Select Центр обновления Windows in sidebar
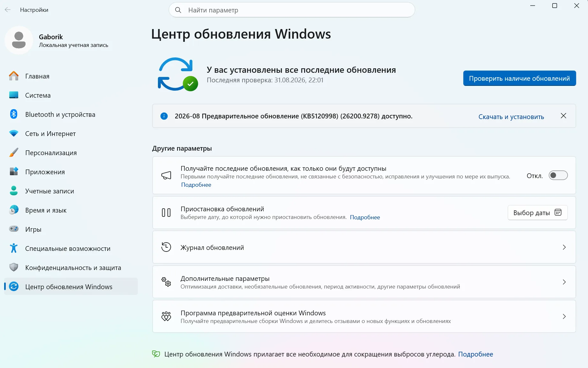The height and width of the screenshot is (368, 588). (x=71, y=287)
